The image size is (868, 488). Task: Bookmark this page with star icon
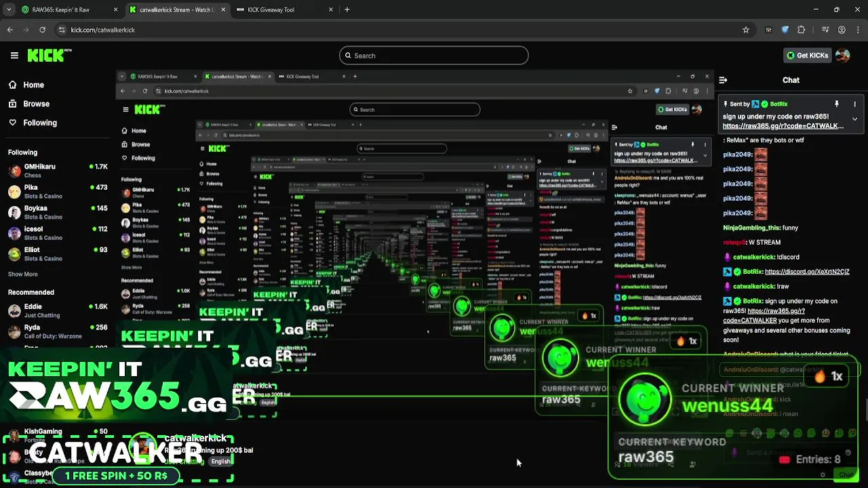746,30
